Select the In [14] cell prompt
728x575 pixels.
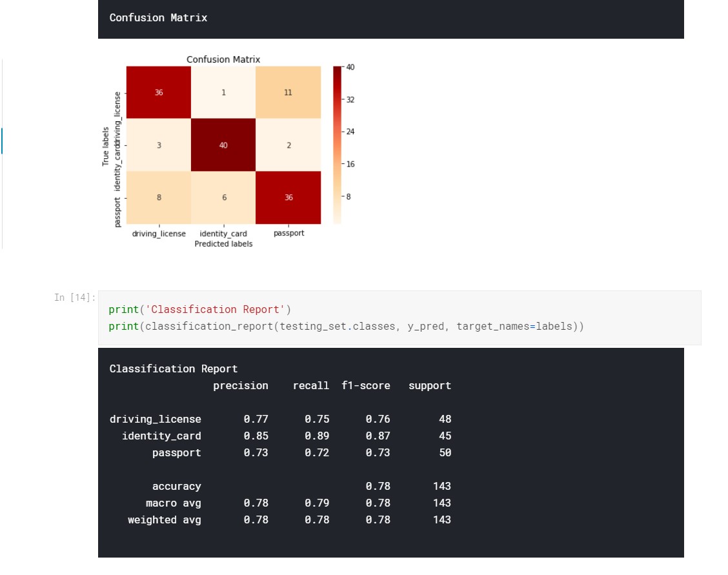pyautogui.click(x=75, y=298)
